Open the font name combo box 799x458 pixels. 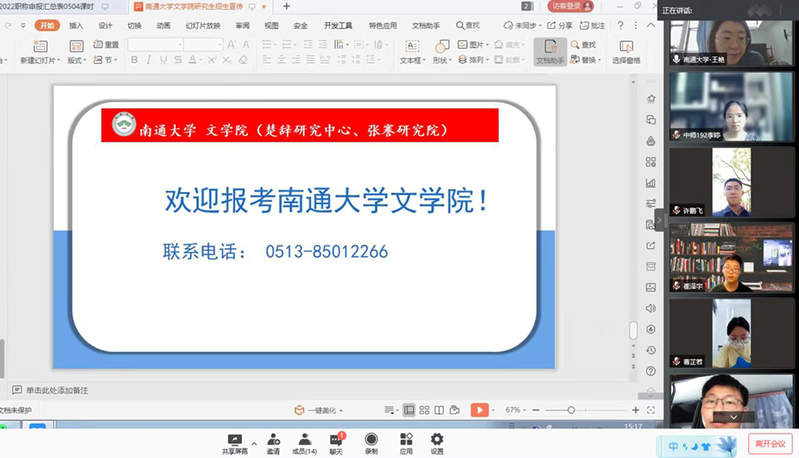click(155, 45)
